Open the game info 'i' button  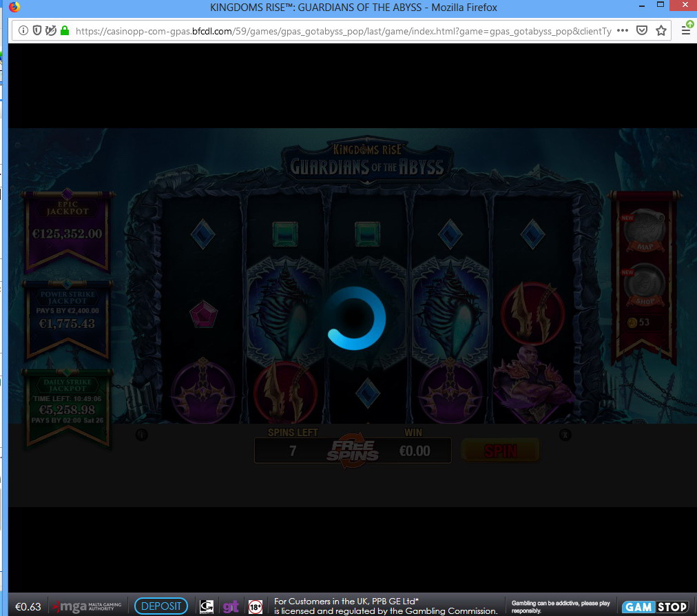(x=141, y=435)
